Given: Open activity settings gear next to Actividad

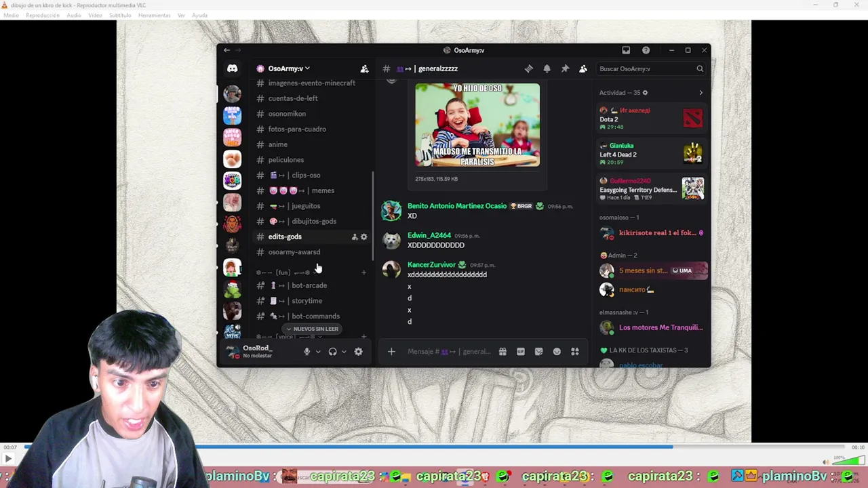Looking at the screenshot, I should [645, 93].
